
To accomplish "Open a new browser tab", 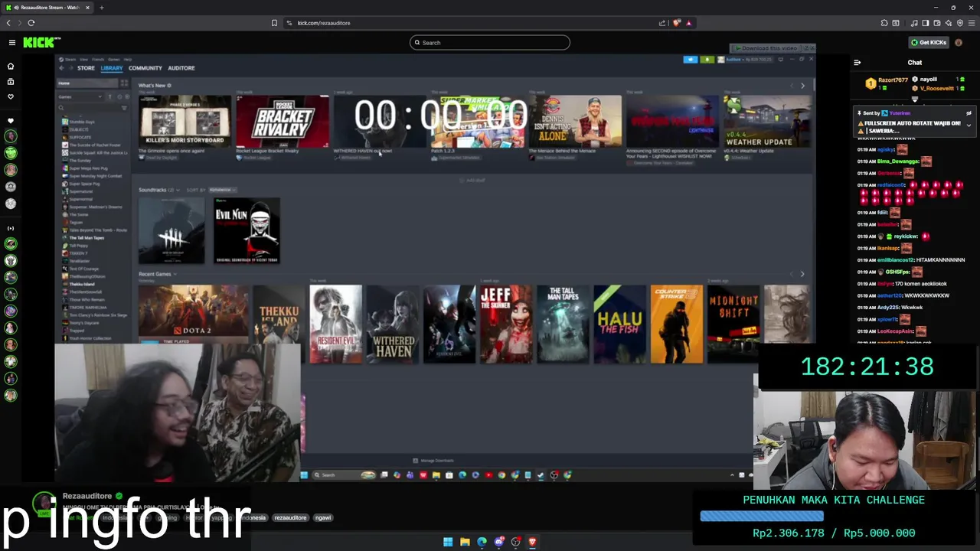I will pos(101,8).
